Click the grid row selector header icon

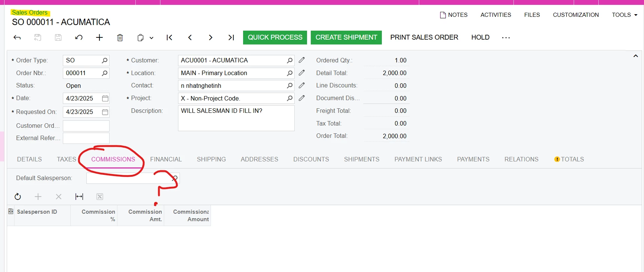click(11, 211)
